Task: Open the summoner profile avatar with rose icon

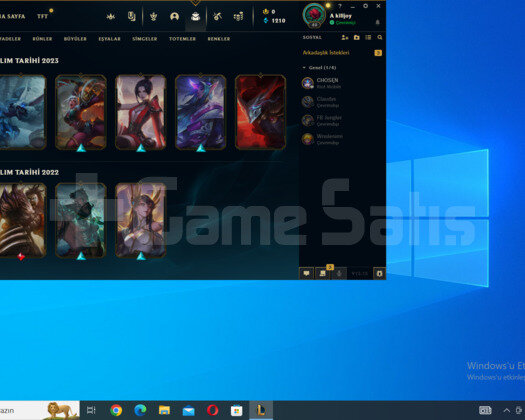Action: pos(314,15)
